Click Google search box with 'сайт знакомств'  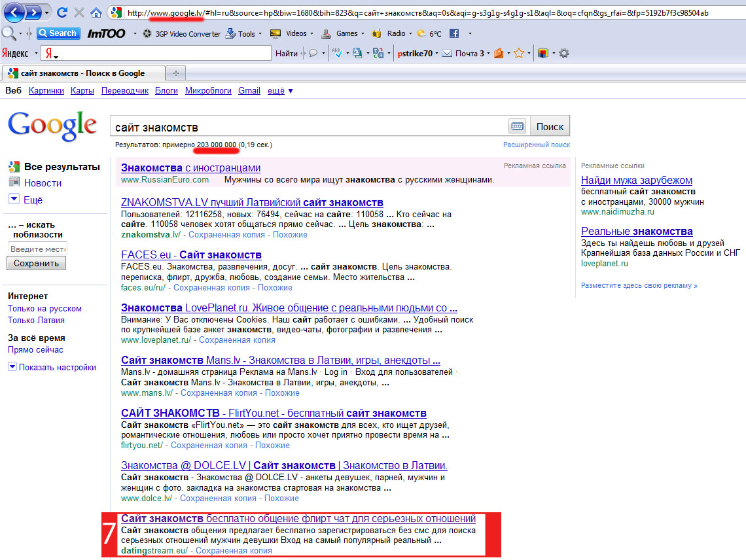click(x=310, y=127)
